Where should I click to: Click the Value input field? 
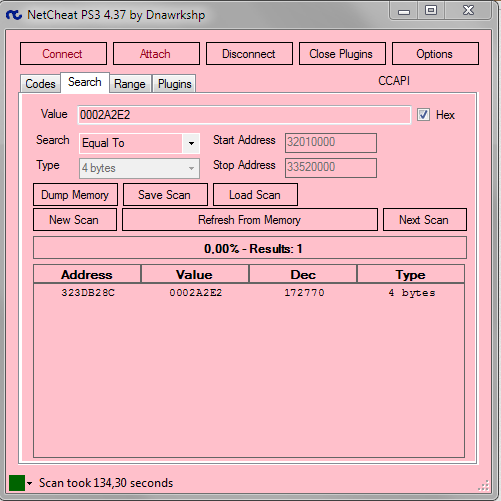[x=244, y=115]
